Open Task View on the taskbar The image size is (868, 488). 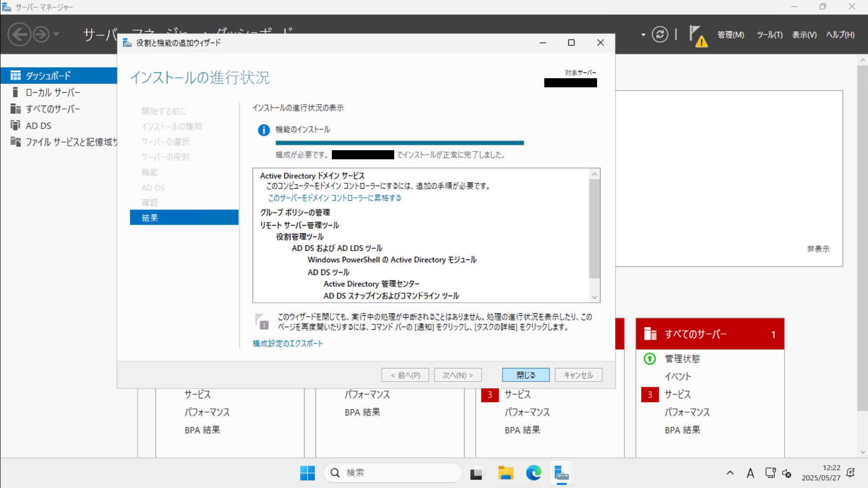pos(477,473)
